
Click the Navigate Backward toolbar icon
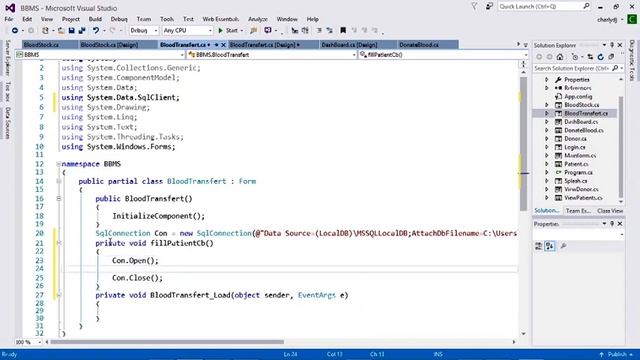pos(15,31)
